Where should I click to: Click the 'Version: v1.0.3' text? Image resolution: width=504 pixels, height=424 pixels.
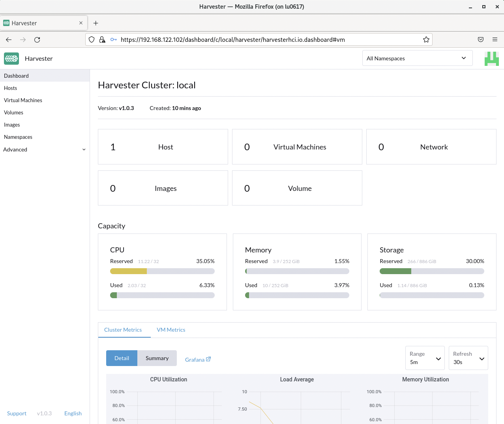[x=116, y=108]
